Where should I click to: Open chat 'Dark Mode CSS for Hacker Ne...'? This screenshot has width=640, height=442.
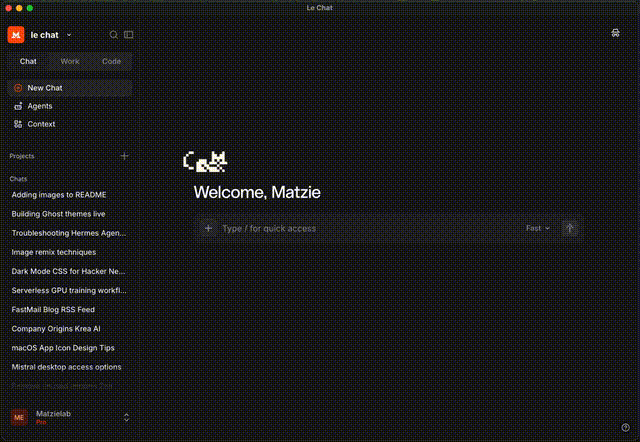click(69, 271)
